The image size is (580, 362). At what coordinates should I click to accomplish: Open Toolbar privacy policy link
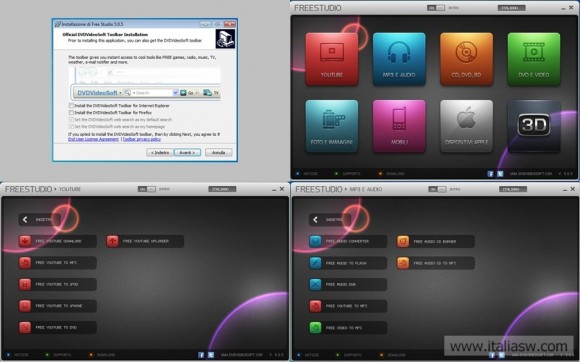point(142,139)
